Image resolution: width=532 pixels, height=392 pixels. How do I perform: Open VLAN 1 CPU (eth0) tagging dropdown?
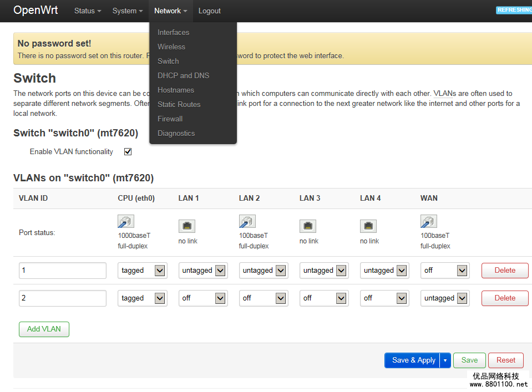click(143, 271)
